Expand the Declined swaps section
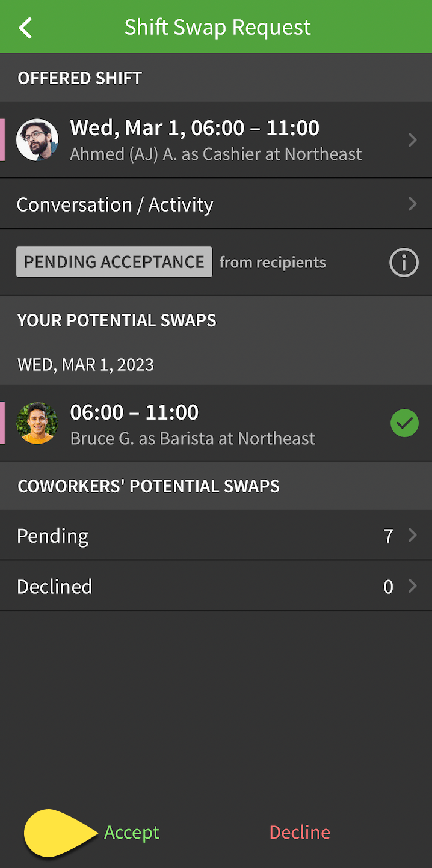This screenshot has width=432, height=868. pyautogui.click(x=217, y=585)
